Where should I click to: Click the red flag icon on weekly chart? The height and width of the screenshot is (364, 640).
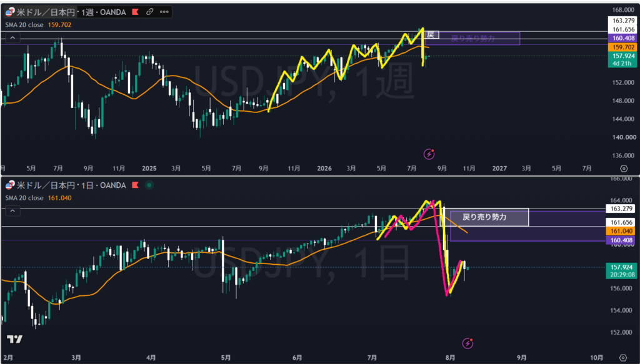pyautogui.click(x=135, y=12)
